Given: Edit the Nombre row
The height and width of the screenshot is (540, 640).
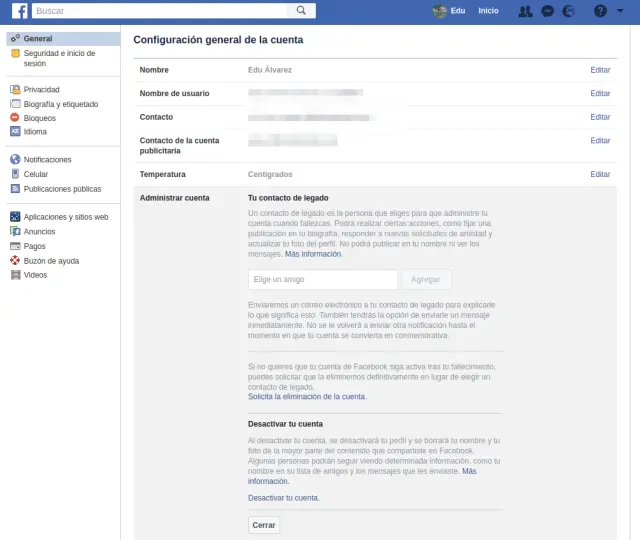Looking at the screenshot, I should pyautogui.click(x=600, y=70).
